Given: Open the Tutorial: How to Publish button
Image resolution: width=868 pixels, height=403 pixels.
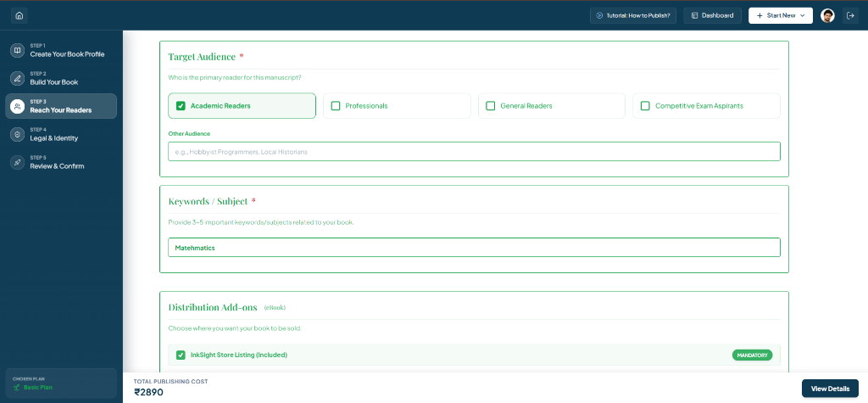Looking at the screenshot, I should click(x=633, y=15).
